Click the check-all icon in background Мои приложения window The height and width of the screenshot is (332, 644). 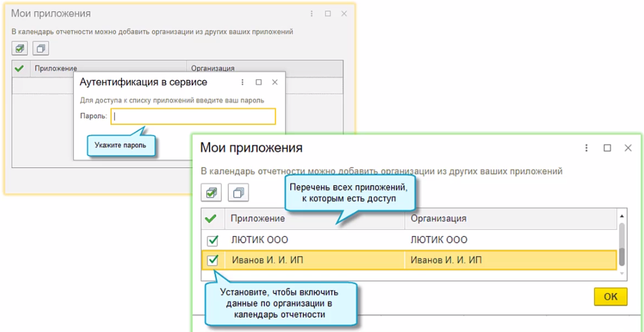pos(19,49)
